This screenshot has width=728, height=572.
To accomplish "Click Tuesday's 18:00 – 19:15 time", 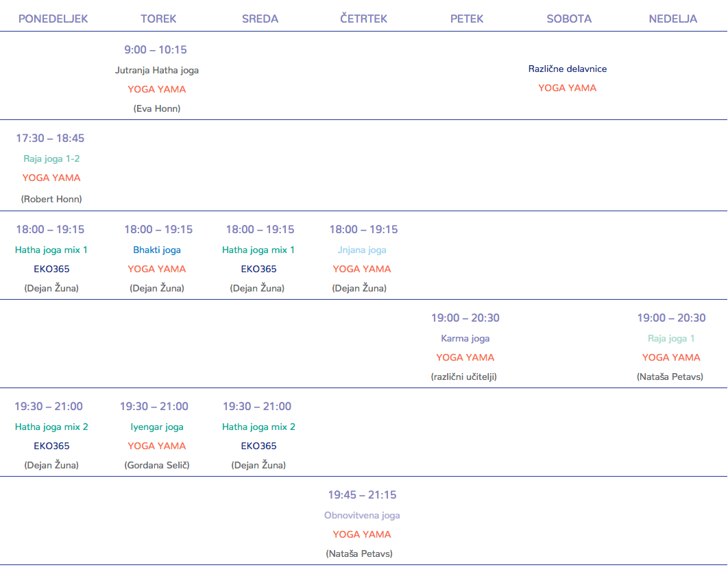I will tap(158, 230).
